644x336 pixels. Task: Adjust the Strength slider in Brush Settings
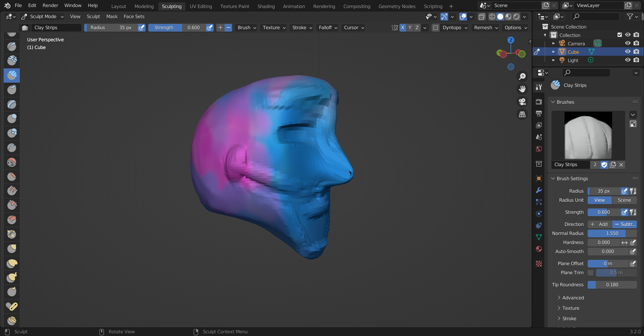[604, 212]
